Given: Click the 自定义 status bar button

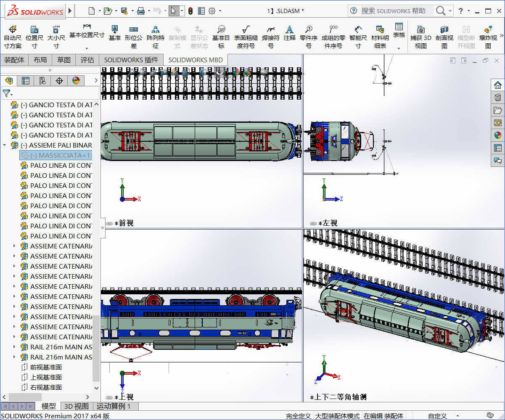Looking at the screenshot, I should 437,416.
